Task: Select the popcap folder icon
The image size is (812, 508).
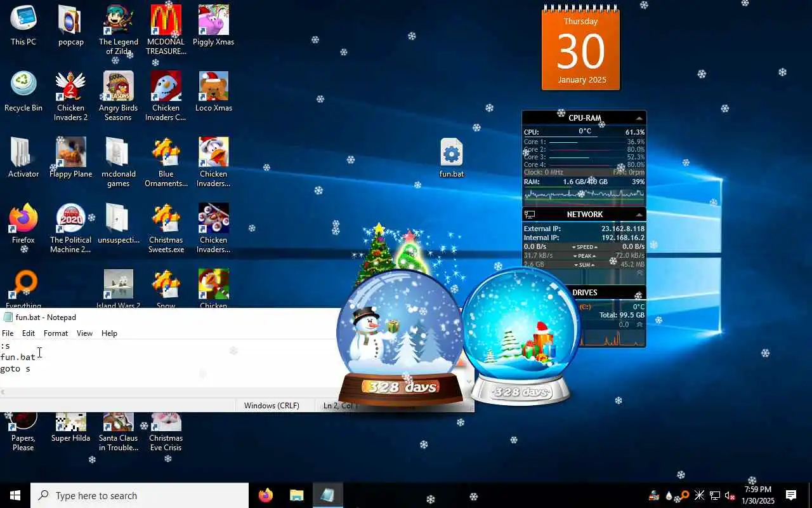Action: pyautogui.click(x=71, y=25)
